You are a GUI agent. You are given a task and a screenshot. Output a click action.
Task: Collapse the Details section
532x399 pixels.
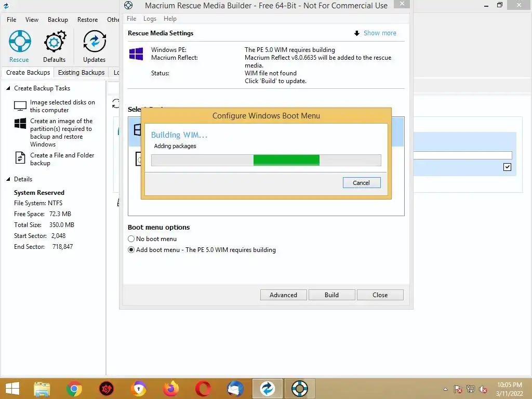click(x=8, y=179)
